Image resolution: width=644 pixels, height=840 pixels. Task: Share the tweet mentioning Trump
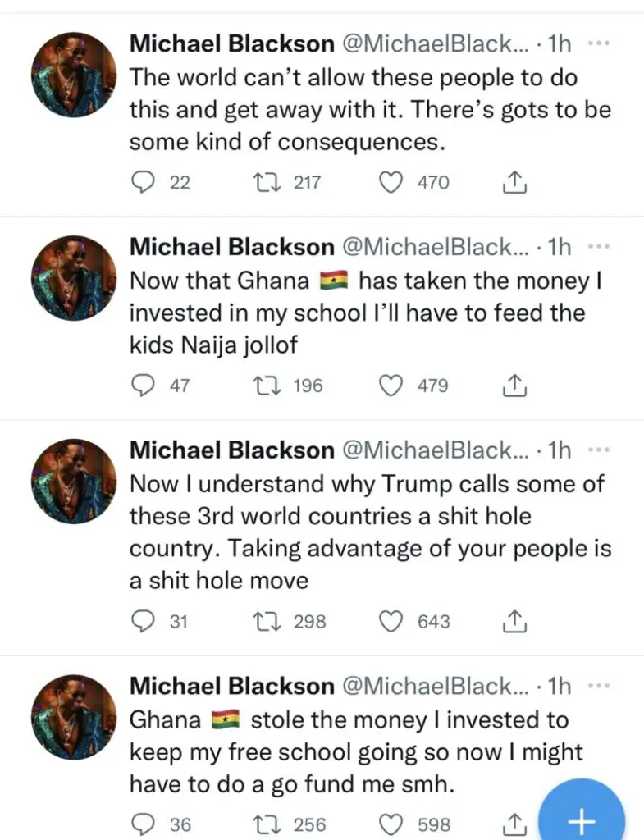coord(514,622)
